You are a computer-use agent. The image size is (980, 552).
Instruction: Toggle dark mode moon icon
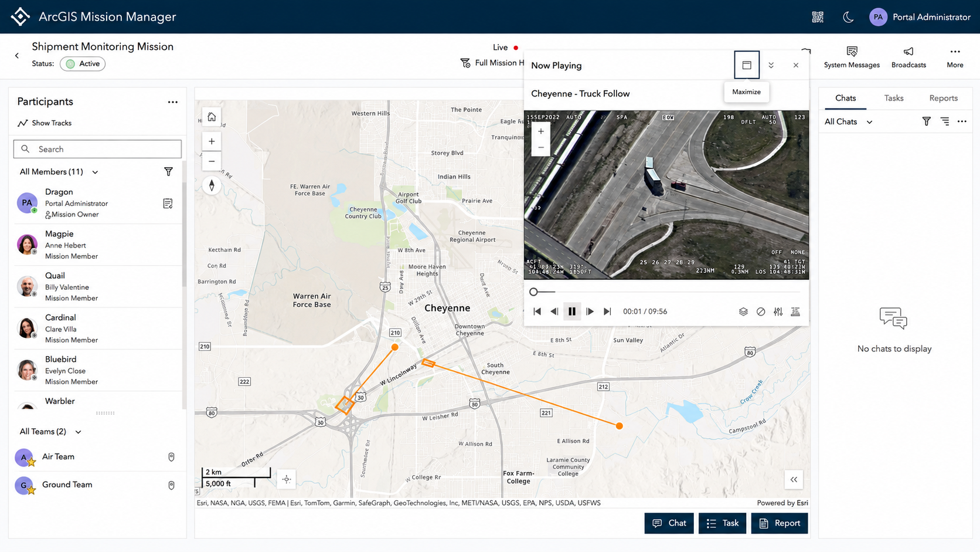point(848,17)
